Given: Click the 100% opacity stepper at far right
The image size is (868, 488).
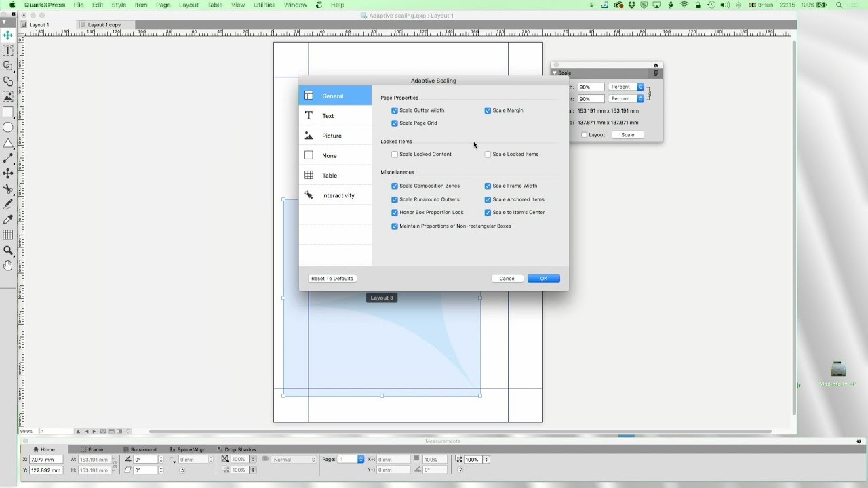Looking at the screenshot, I should point(486,460).
